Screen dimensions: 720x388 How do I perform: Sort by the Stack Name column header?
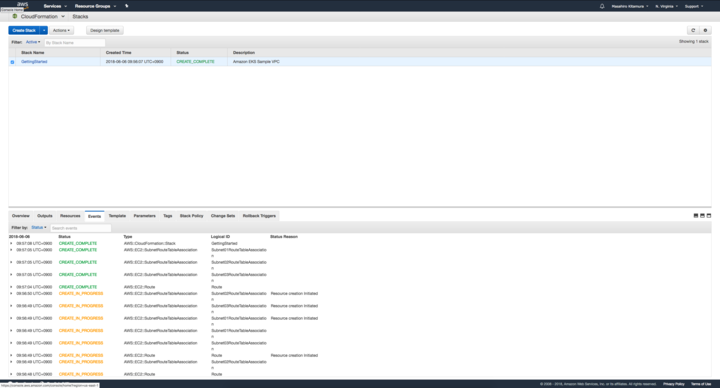[x=33, y=53]
